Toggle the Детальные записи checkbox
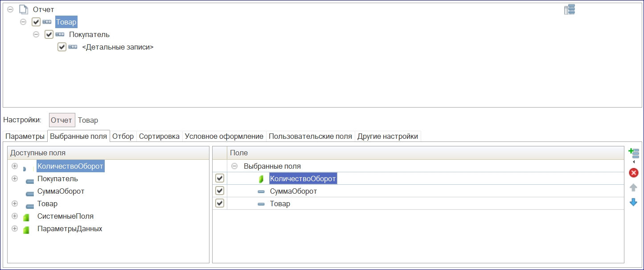The width and height of the screenshot is (644, 270). (62, 47)
